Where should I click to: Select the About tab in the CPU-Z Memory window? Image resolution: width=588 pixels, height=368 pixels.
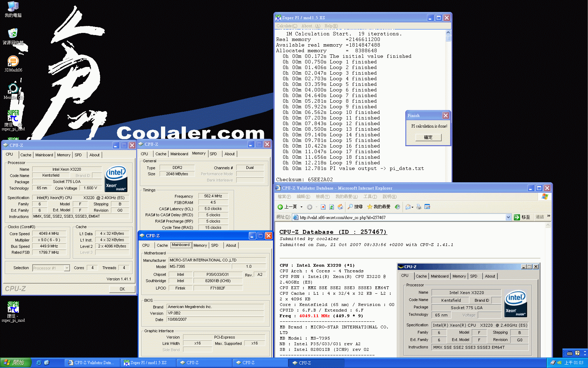[230, 154]
